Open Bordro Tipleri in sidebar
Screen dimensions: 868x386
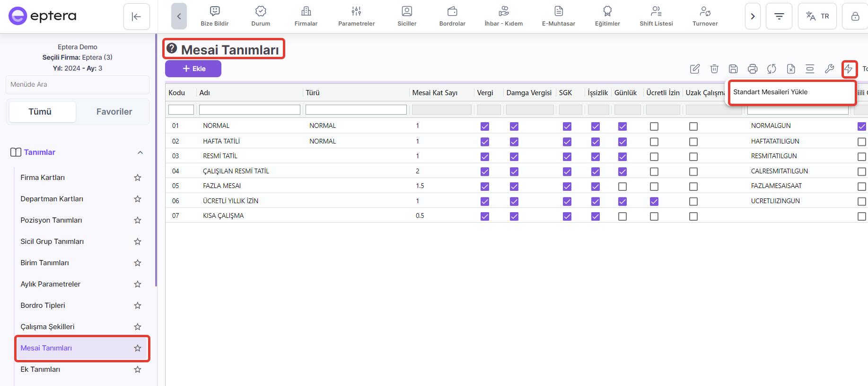pos(43,305)
